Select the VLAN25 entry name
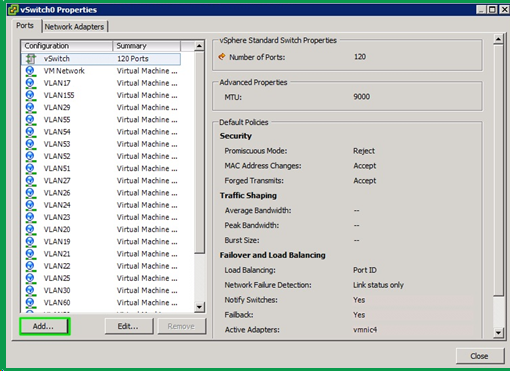The width and height of the screenshot is (510, 371). coord(57,278)
